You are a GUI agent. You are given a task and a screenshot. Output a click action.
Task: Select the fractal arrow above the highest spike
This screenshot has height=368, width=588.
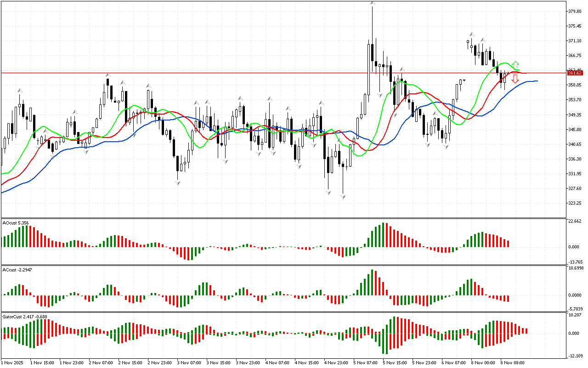[373, 3]
